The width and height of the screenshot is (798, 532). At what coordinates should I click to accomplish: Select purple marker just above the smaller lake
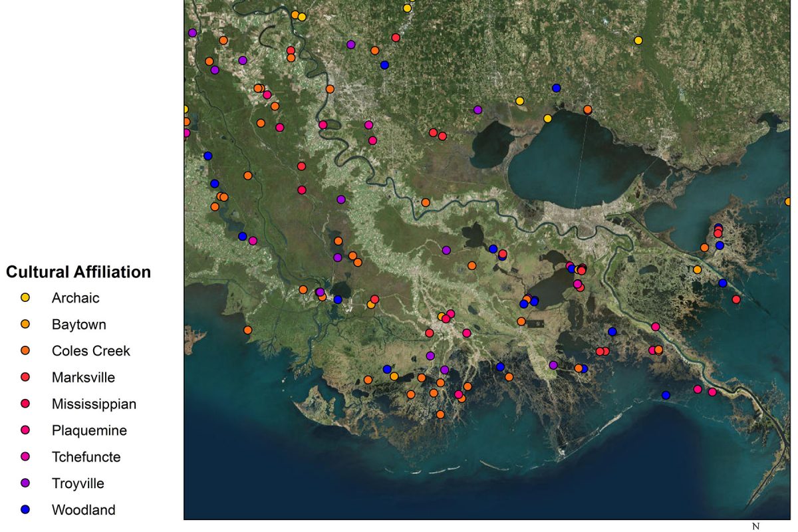[x=477, y=110]
